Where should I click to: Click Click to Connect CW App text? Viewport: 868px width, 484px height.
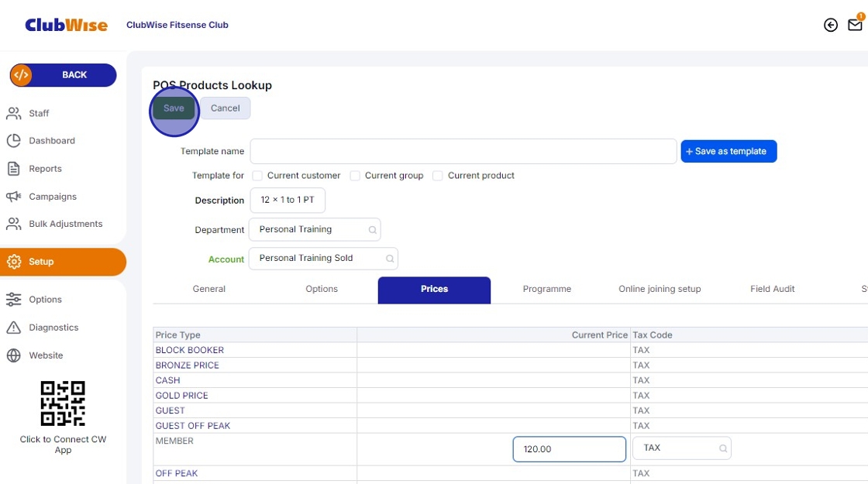63,445
